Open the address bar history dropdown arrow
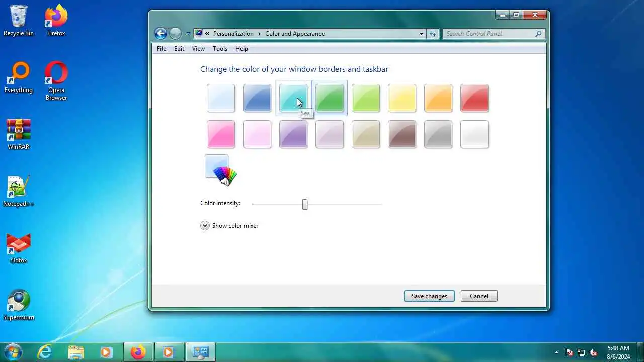 click(x=421, y=34)
